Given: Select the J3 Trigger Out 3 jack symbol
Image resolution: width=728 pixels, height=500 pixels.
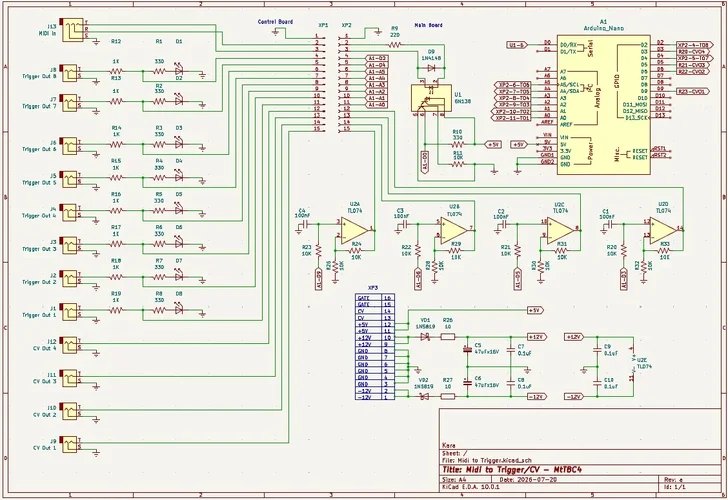Looking at the screenshot, I should 69,244.
